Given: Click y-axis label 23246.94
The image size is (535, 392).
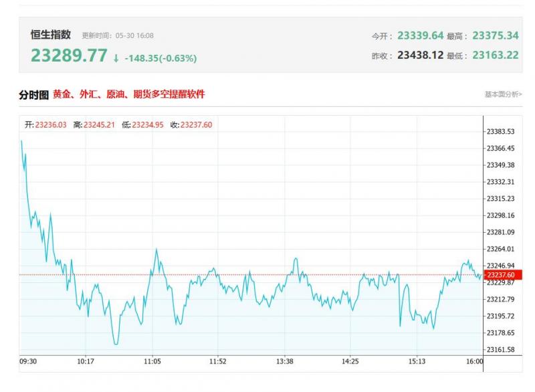Looking at the screenshot, I should [x=500, y=266].
